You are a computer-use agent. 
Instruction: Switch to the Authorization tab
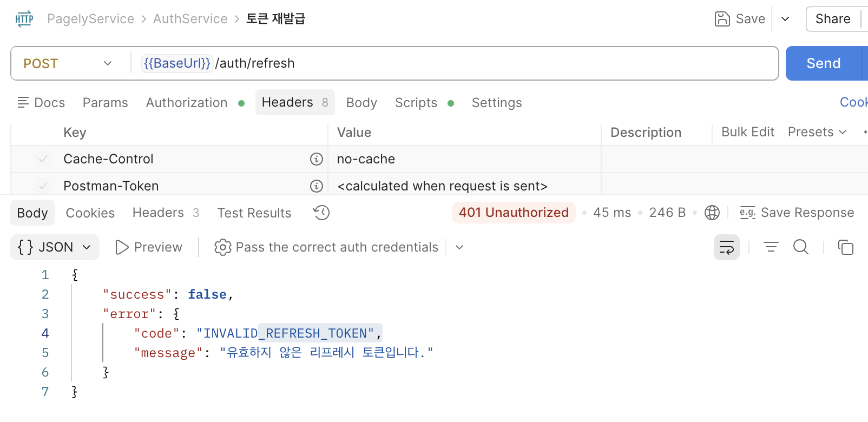click(x=187, y=103)
